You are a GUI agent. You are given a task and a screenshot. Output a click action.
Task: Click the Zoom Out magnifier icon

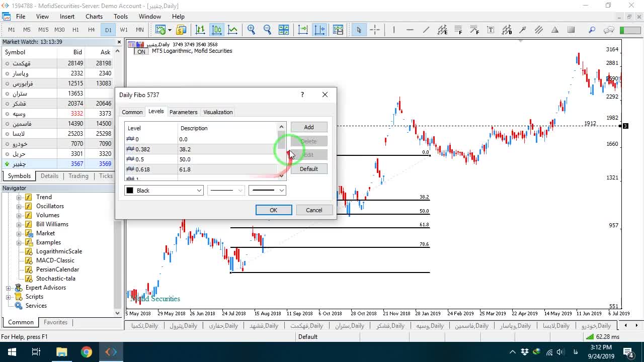pyautogui.click(x=267, y=30)
